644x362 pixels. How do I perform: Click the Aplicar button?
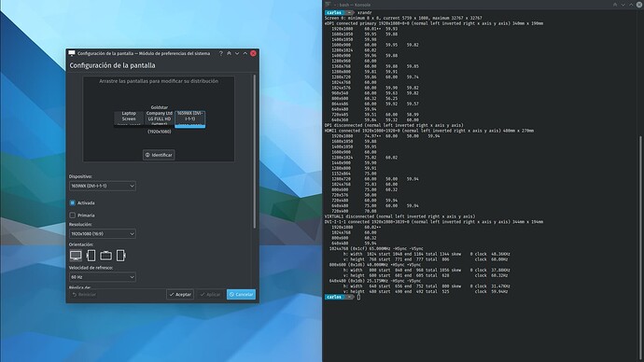pos(210,294)
